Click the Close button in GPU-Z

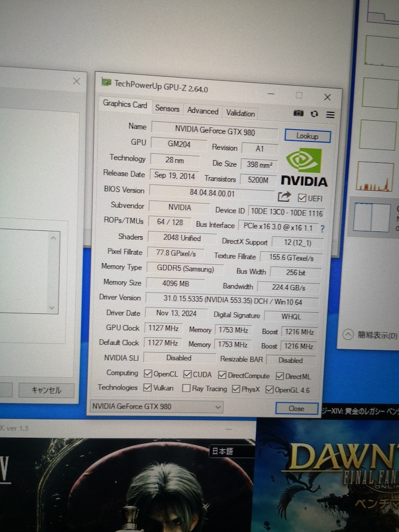[x=296, y=409]
